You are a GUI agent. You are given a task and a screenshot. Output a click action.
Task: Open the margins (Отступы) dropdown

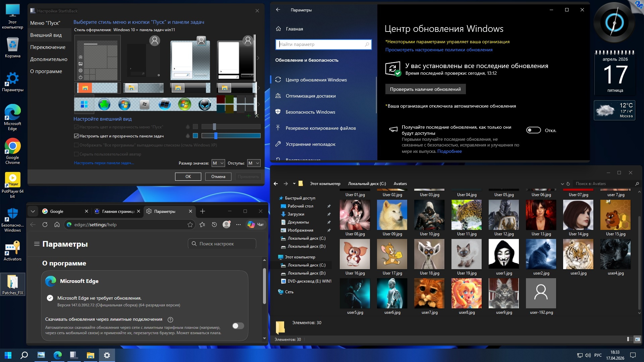[254, 163]
